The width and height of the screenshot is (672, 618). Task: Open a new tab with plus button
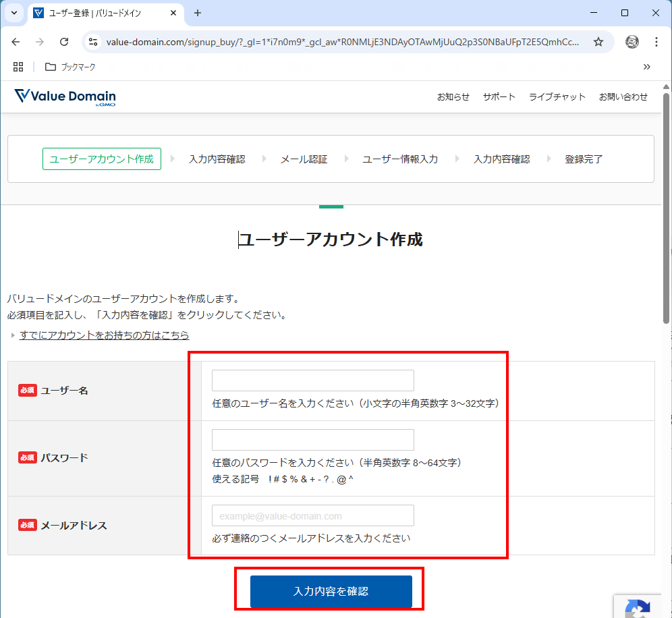pyautogui.click(x=198, y=13)
